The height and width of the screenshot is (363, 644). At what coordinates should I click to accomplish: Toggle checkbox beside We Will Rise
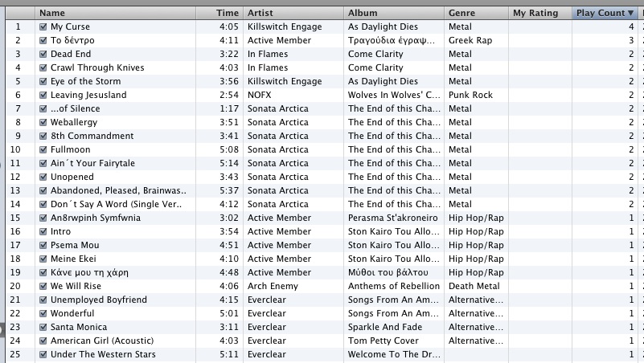tap(43, 286)
